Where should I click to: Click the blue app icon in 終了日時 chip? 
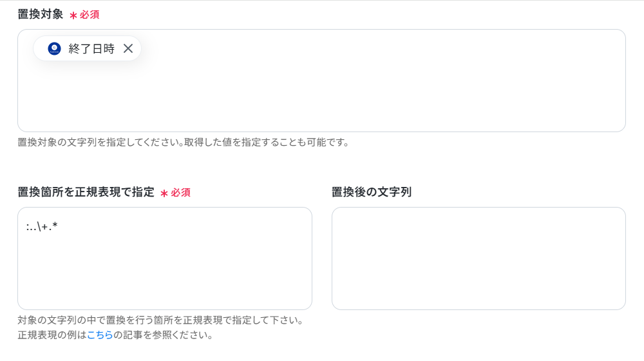(x=54, y=48)
